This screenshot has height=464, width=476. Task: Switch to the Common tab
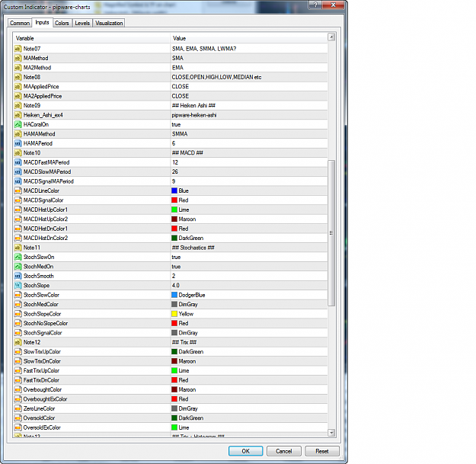pyautogui.click(x=20, y=23)
